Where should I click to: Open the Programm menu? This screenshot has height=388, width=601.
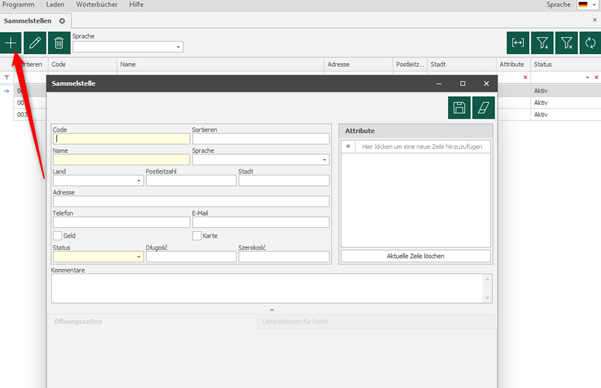tap(18, 5)
